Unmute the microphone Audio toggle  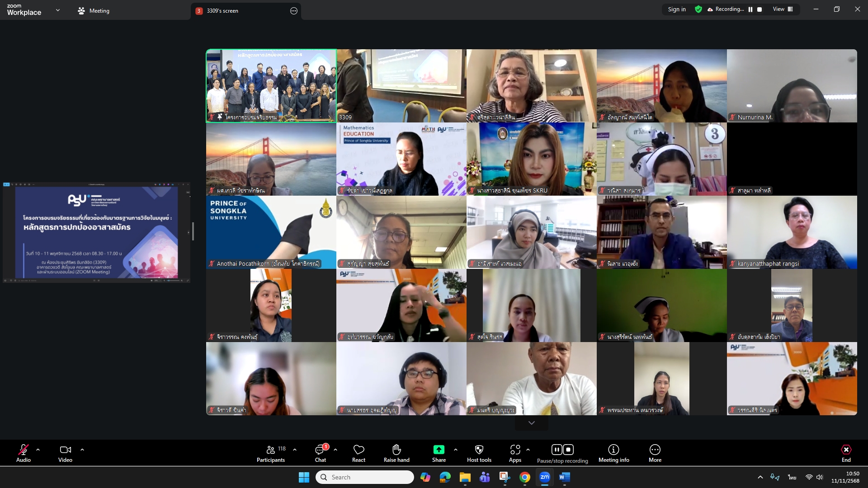pyautogui.click(x=24, y=450)
